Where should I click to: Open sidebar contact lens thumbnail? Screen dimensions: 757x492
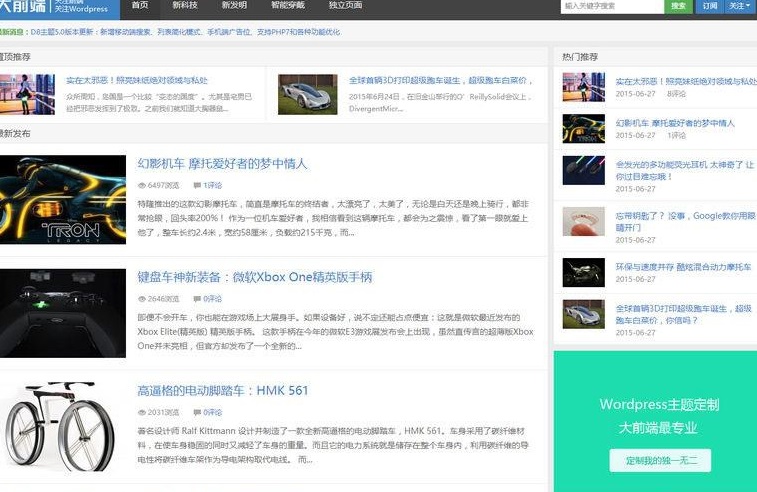[584, 221]
